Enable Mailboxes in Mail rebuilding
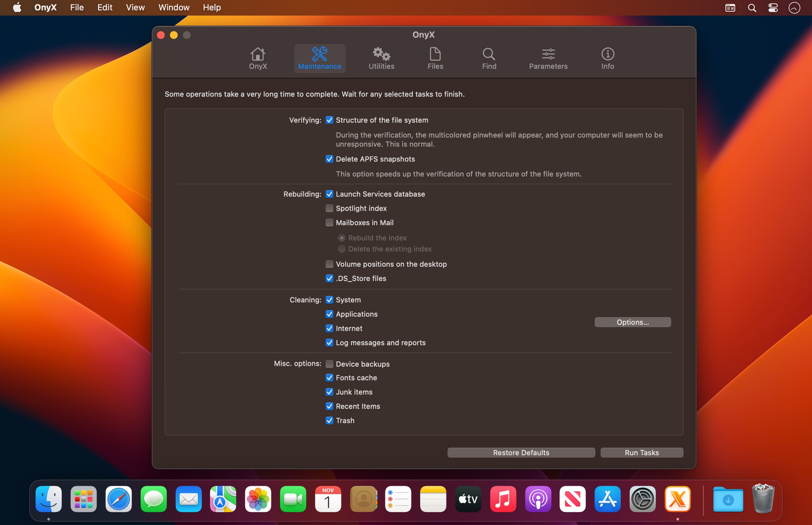812x525 pixels. tap(329, 223)
